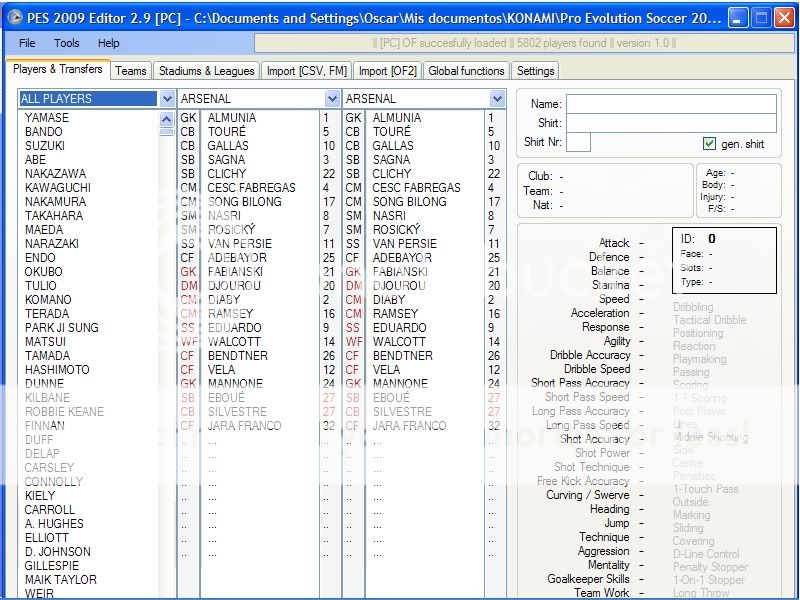Pick D. JOHNSON from the players list
The image size is (800, 600).
57,552
